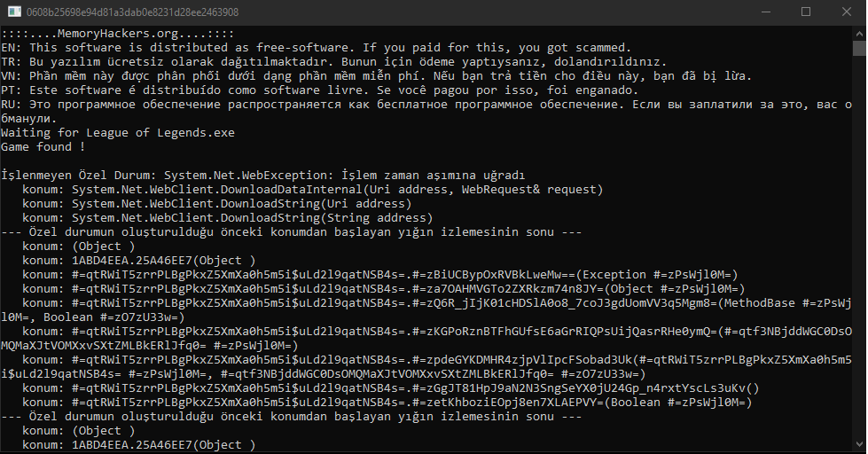Click the 'Waiting for League of Legends.exe' line
Screen dimensions: 868x454
point(117,133)
